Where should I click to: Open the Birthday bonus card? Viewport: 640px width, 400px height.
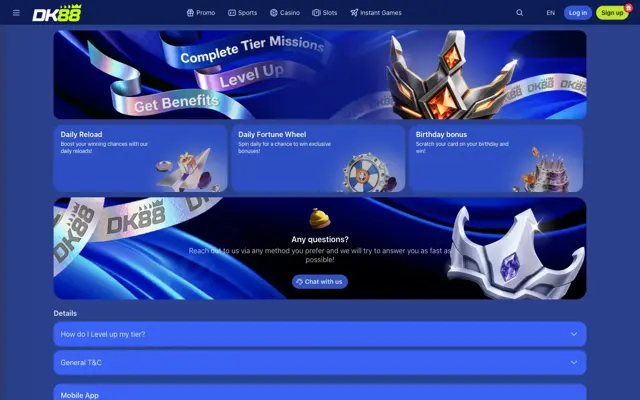[x=496, y=158]
